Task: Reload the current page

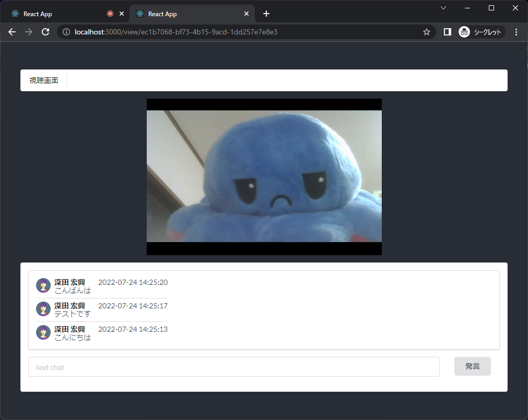Action: (x=45, y=32)
